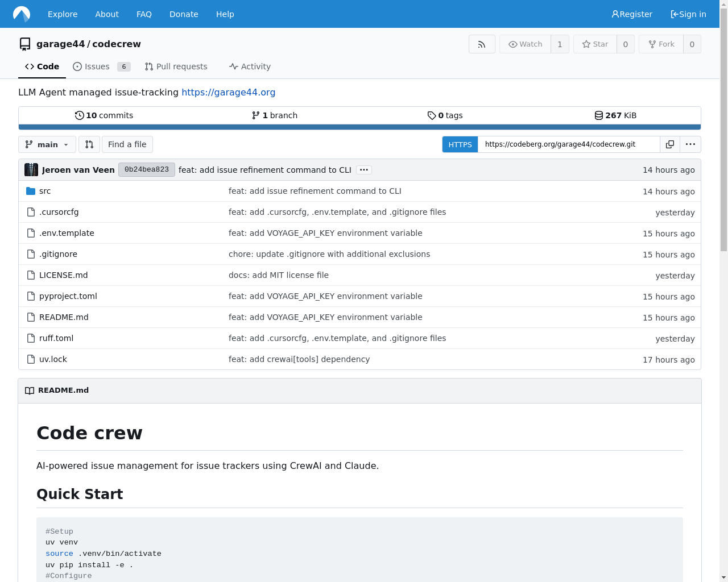Viewport: 728px width, 582px height.
Task: Click the watchers count 1
Action: click(x=560, y=44)
